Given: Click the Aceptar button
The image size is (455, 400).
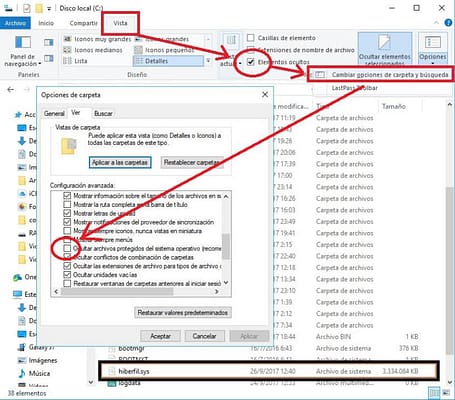Looking at the screenshot, I should (160, 336).
